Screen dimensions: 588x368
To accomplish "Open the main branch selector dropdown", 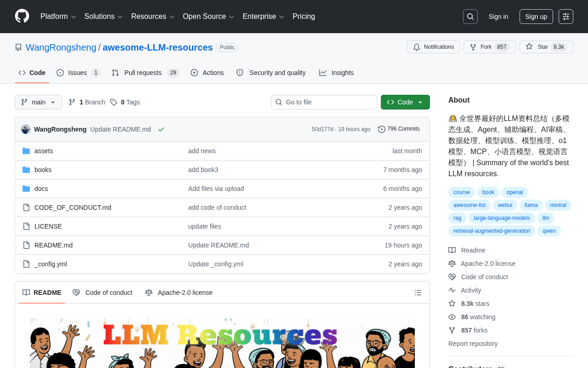I will [x=39, y=102].
